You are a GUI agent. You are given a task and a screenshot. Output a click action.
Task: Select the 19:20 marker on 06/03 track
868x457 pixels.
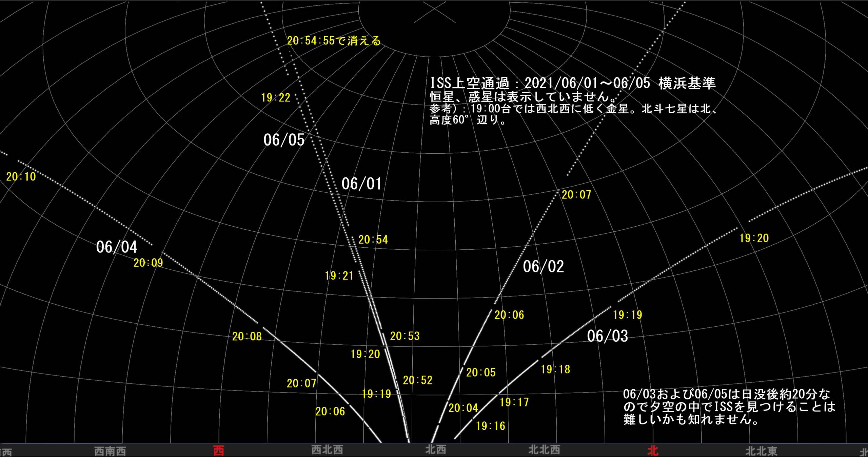[754, 238]
